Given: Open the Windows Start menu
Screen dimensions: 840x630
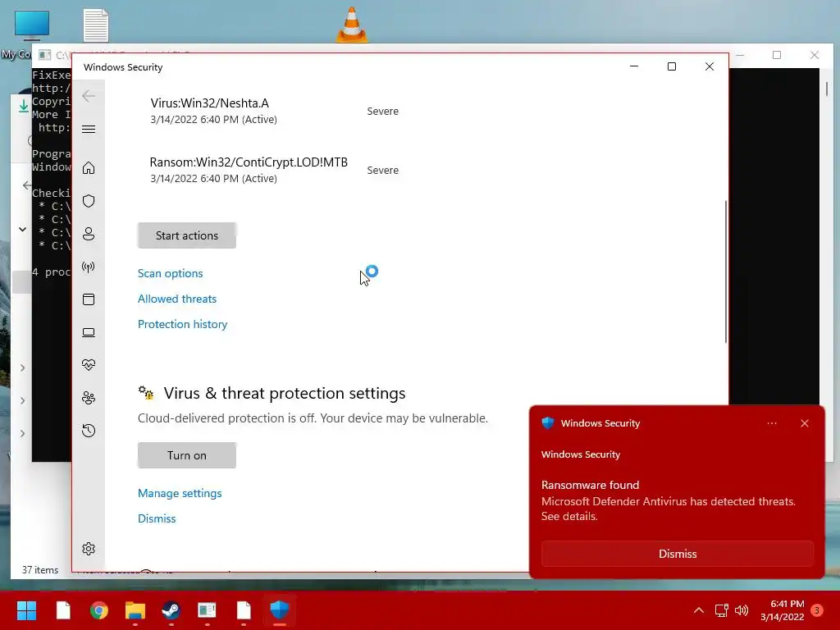Looking at the screenshot, I should tap(26, 610).
